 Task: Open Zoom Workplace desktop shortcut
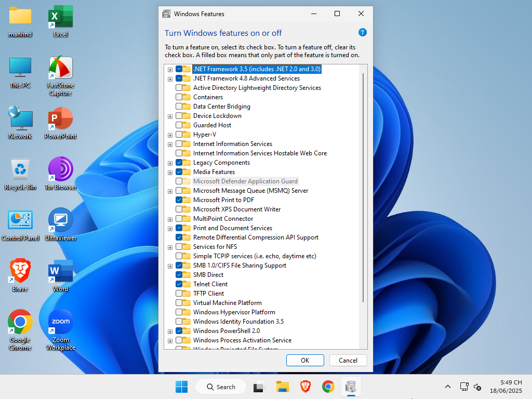(61, 322)
